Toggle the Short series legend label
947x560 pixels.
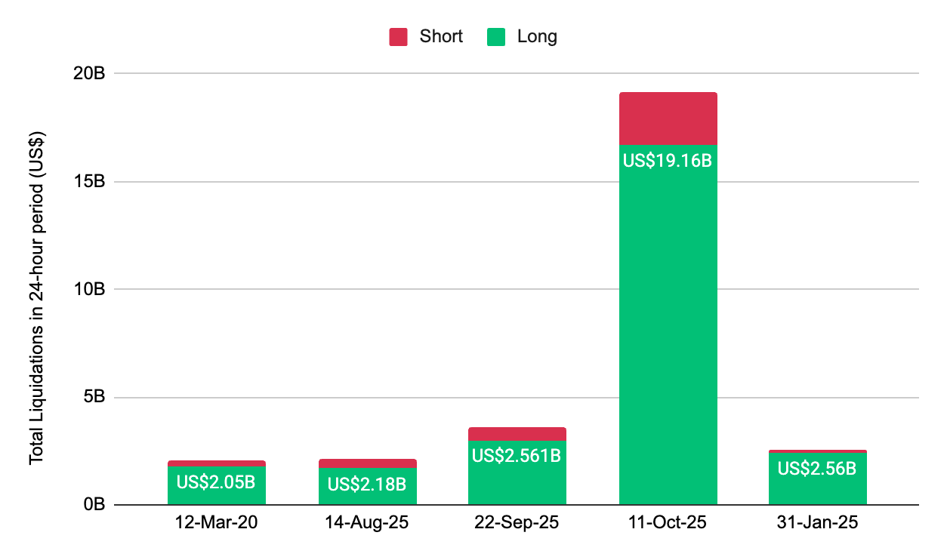441,36
